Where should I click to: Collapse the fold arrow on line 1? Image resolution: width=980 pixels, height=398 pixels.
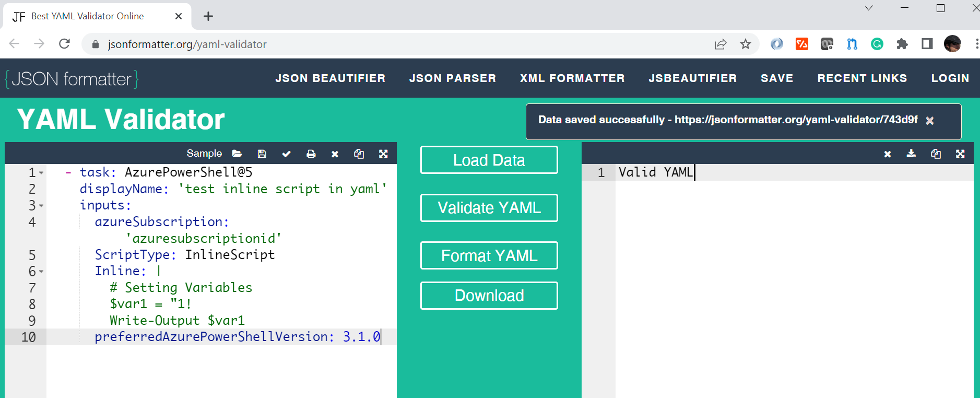click(41, 173)
